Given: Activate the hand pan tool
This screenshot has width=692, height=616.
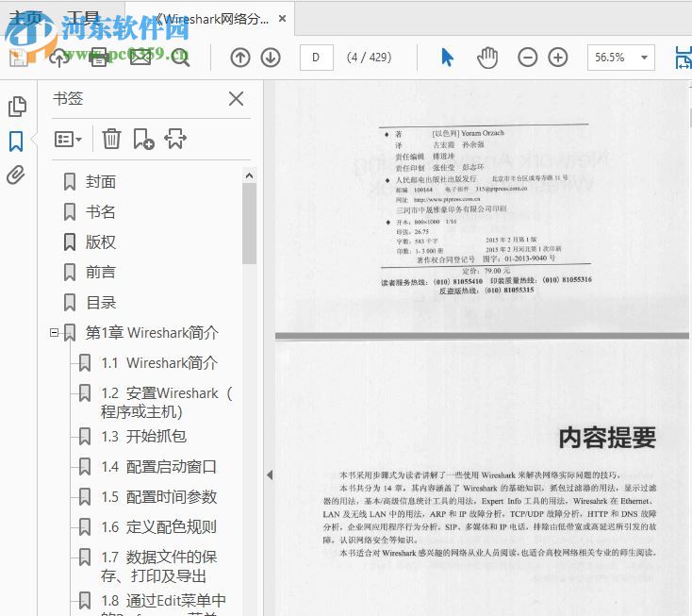Looking at the screenshot, I should coord(487,58).
